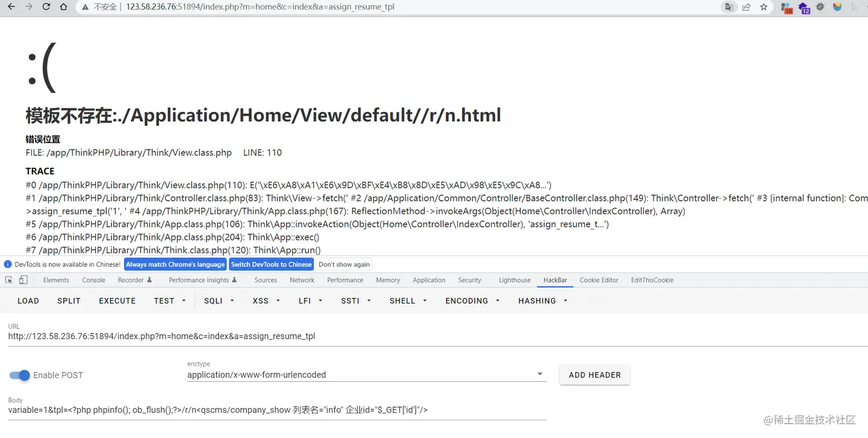Bookmark the page with star icon
Screen dimensions: 868x438
(764, 7)
